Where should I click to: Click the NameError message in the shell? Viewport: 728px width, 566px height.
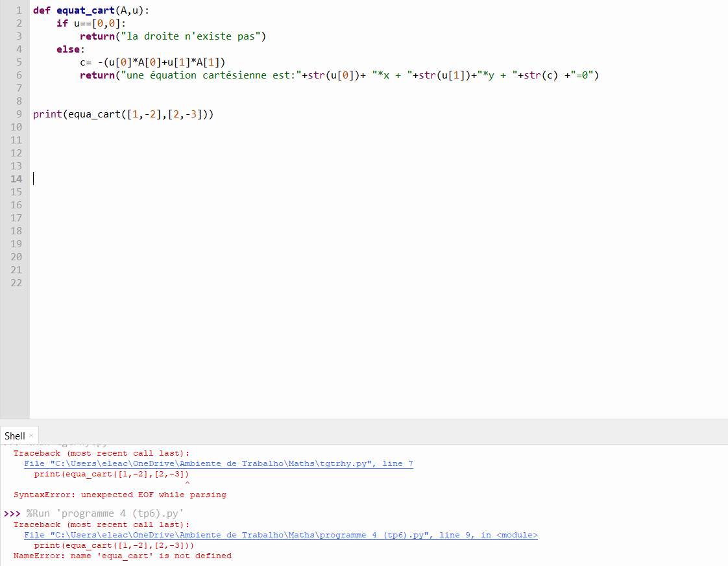(x=123, y=556)
